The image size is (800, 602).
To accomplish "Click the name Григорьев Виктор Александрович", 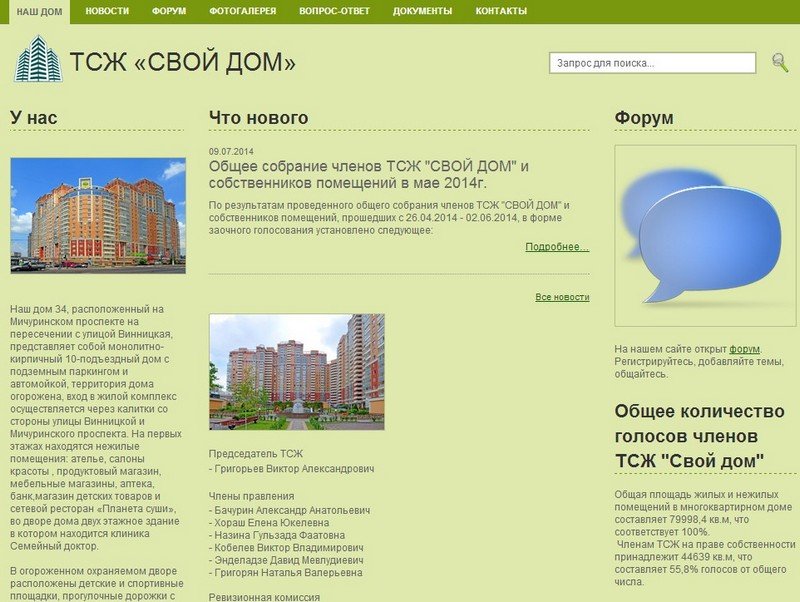I will coord(294,469).
